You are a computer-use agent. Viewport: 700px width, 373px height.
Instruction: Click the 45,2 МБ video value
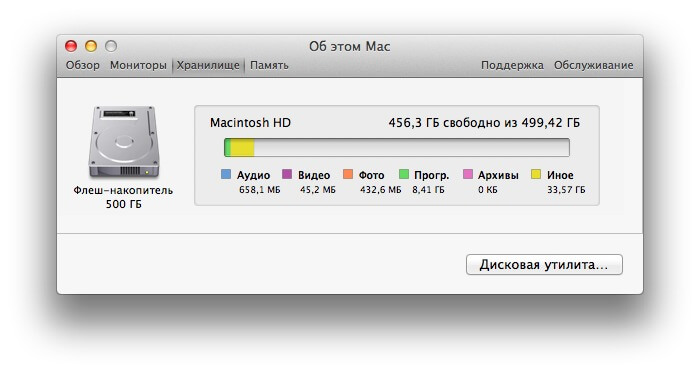(317, 190)
